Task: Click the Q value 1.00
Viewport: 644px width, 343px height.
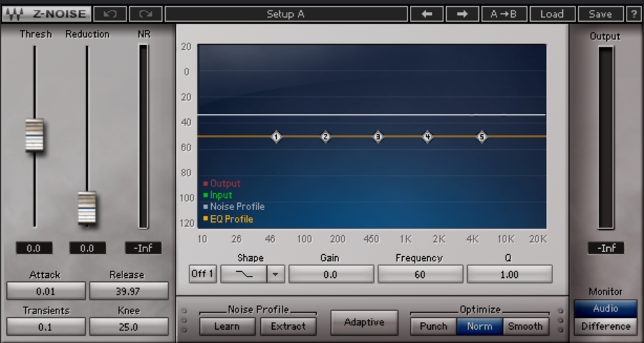Action: pyautogui.click(x=509, y=274)
